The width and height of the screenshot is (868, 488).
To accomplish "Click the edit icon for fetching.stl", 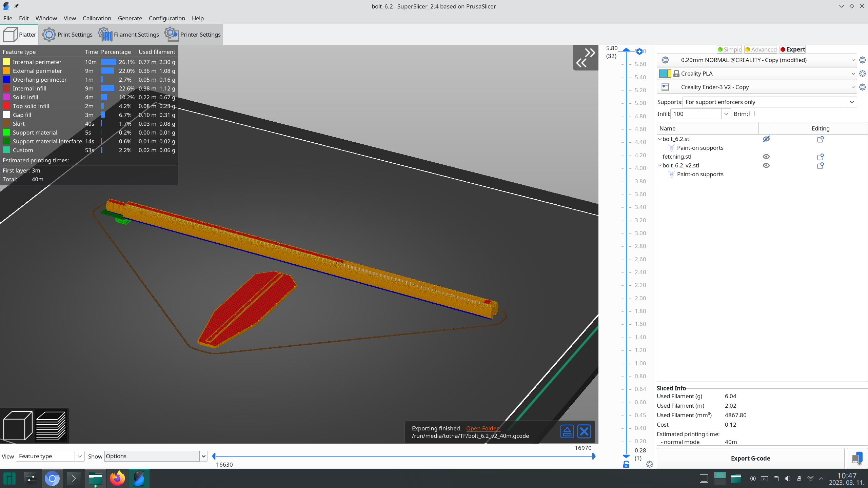I will point(820,157).
